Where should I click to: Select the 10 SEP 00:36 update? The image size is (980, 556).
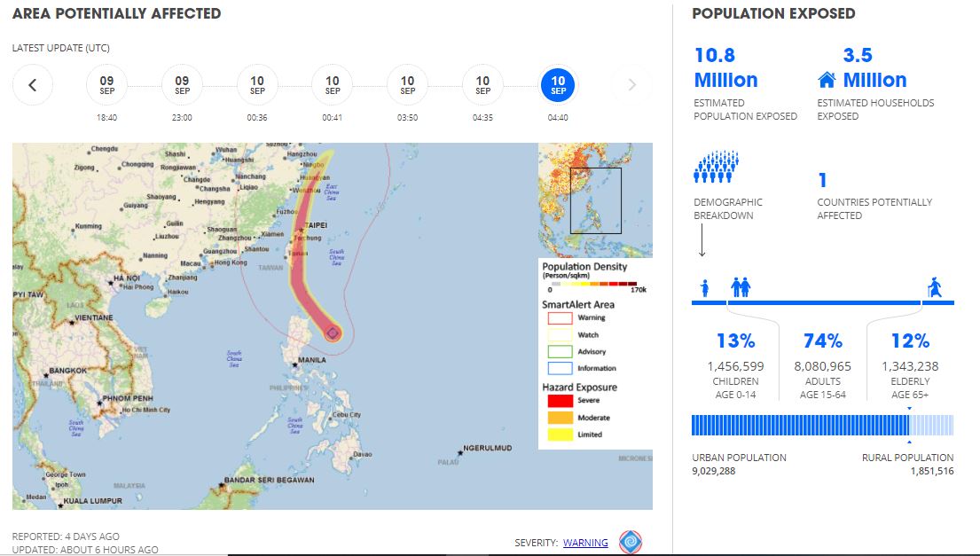pyautogui.click(x=256, y=83)
